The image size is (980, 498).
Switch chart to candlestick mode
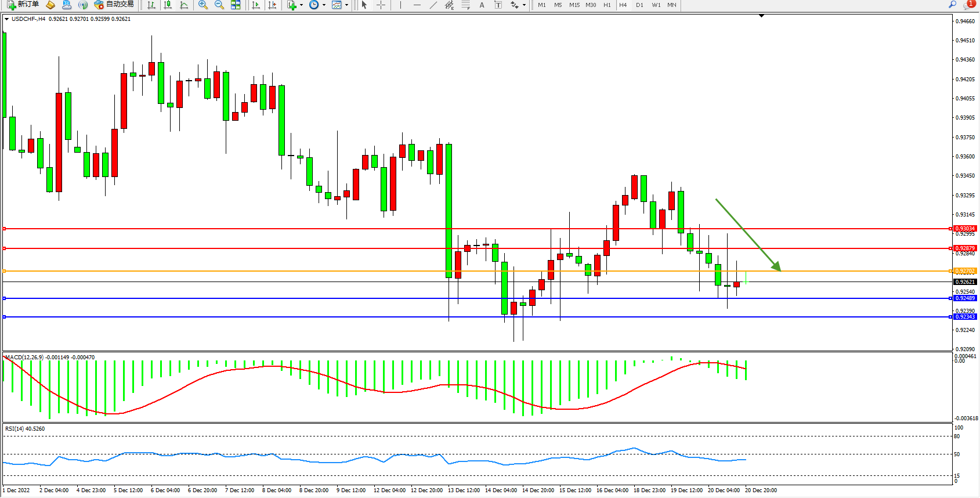point(168,5)
